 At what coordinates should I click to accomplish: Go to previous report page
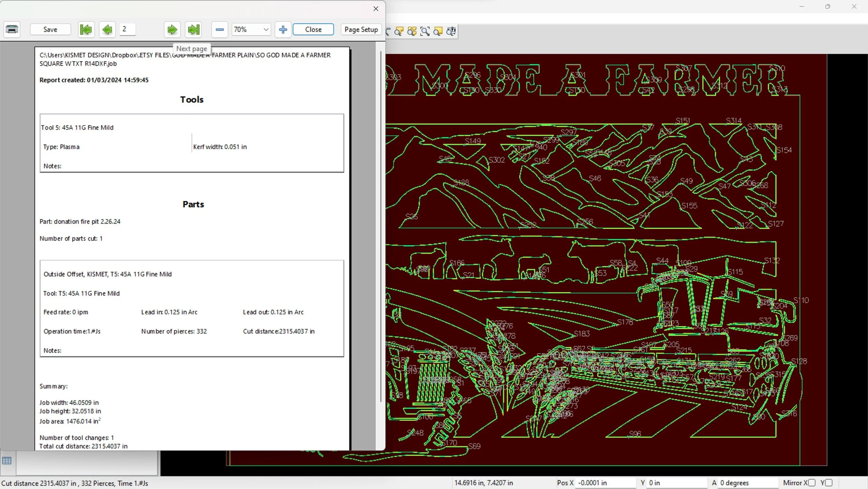[107, 30]
